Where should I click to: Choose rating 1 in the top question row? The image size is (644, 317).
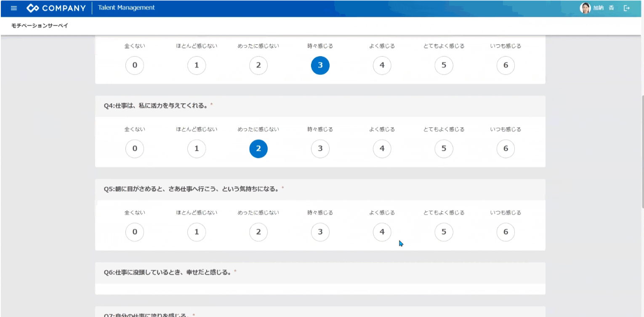click(197, 65)
